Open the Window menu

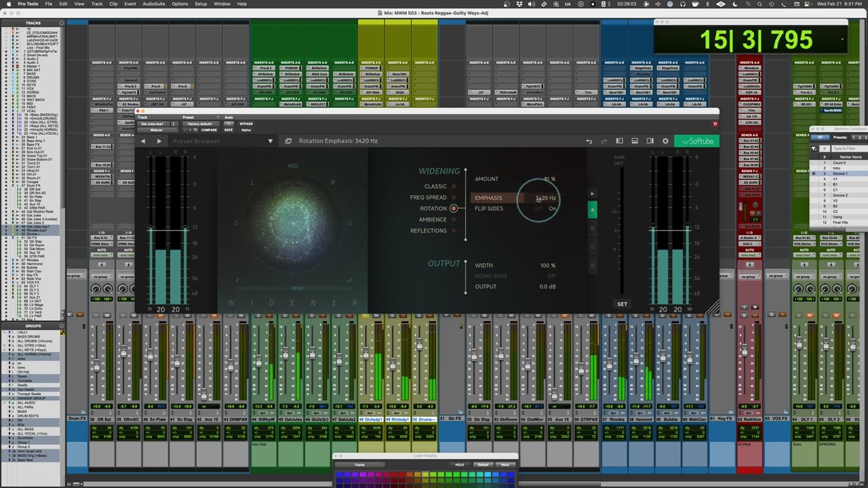tap(222, 4)
